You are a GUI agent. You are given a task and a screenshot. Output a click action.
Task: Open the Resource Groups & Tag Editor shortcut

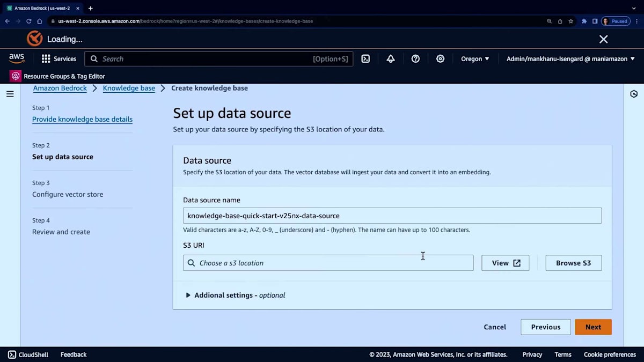pos(57,76)
